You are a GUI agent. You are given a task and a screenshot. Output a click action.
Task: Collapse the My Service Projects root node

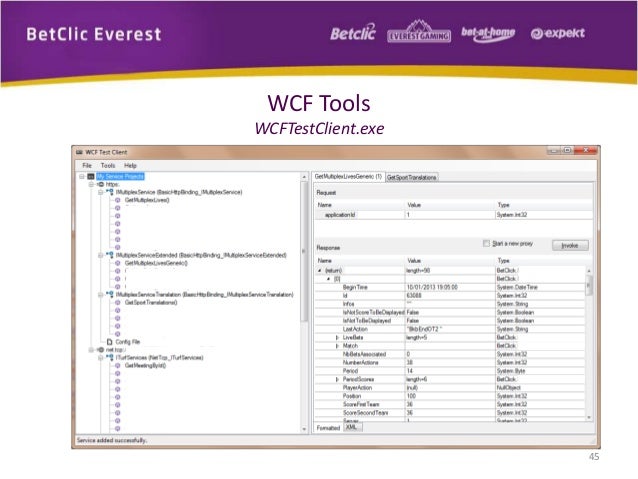(82, 177)
